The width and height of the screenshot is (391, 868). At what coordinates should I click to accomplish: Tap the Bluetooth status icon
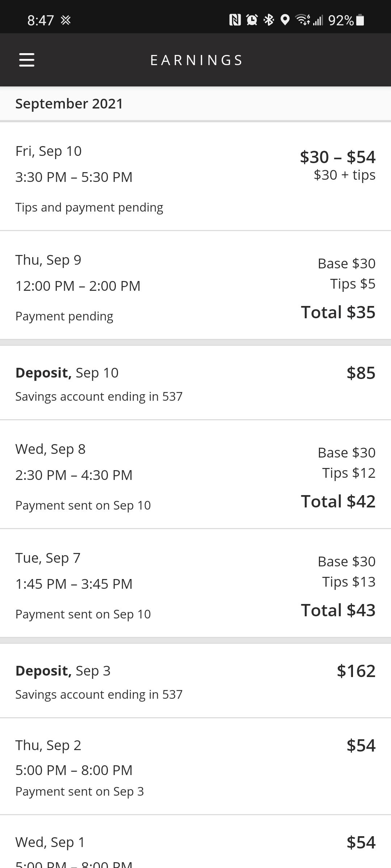269,20
